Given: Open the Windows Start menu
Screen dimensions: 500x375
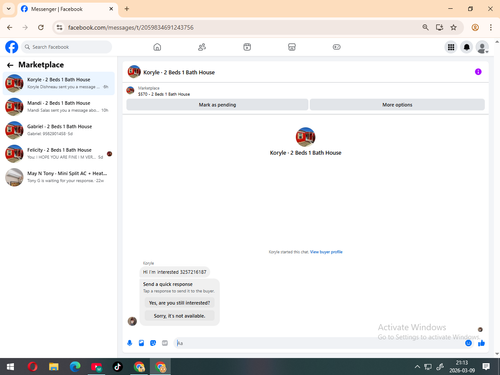Looking at the screenshot, I should point(10,367).
